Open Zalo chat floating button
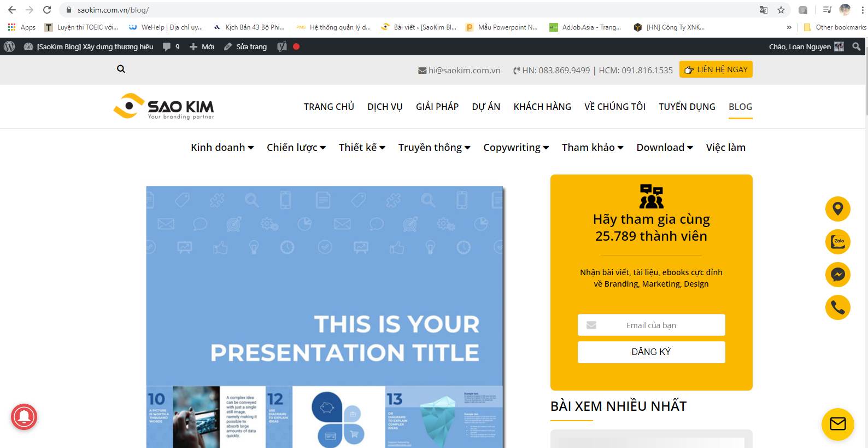This screenshot has width=868, height=448. point(837,242)
